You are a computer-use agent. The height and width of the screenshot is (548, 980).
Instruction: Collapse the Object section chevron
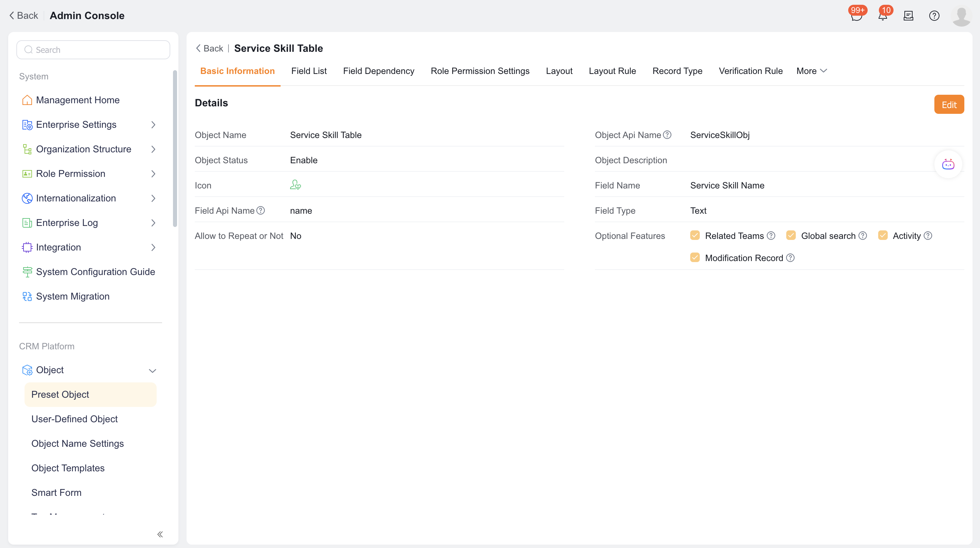click(152, 370)
